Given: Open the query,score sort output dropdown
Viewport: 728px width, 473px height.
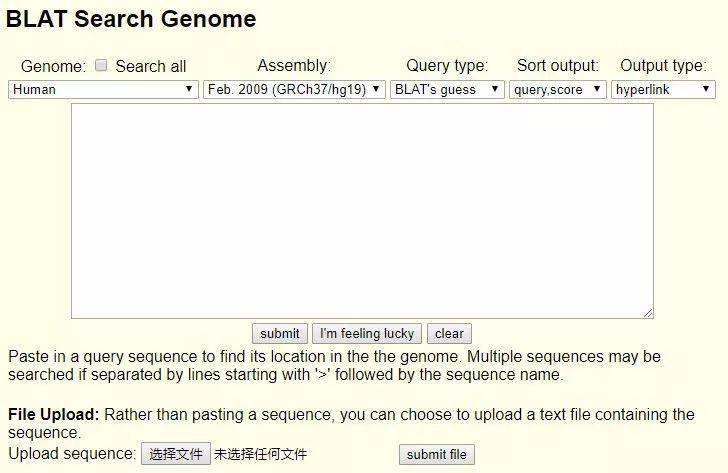Looking at the screenshot, I should click(x=558, y=89).
